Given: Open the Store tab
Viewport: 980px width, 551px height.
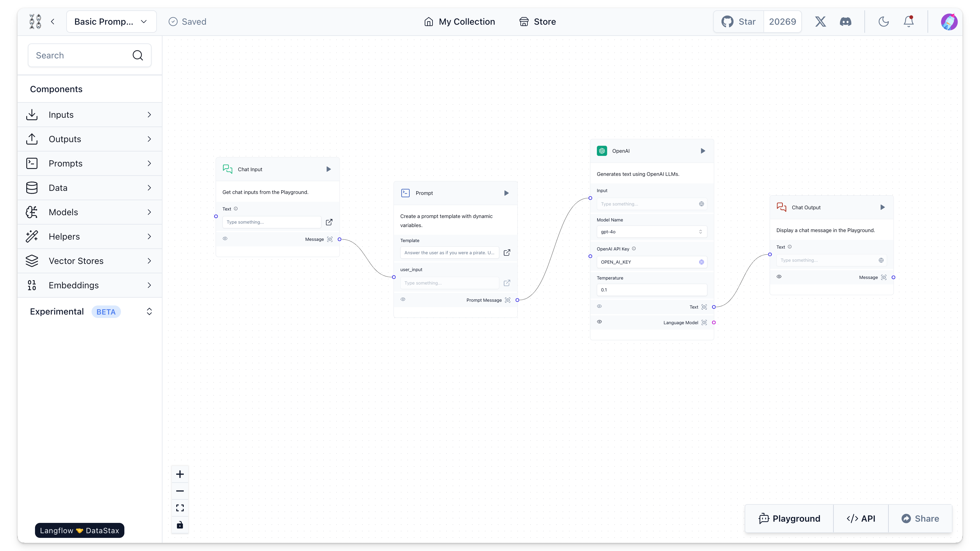Looking at the screenshot, I should pos(537,22).
